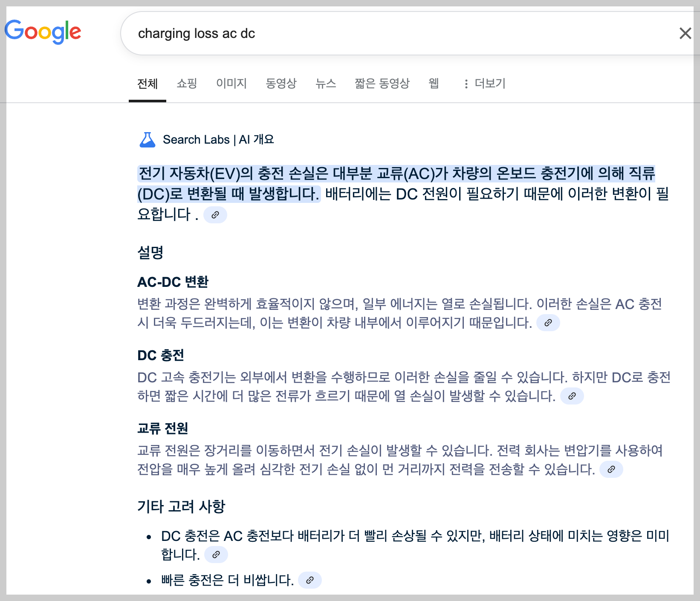
Task: Open source link after '전력을 전송할 수 있습니다.'
Action: click(611, 469)
